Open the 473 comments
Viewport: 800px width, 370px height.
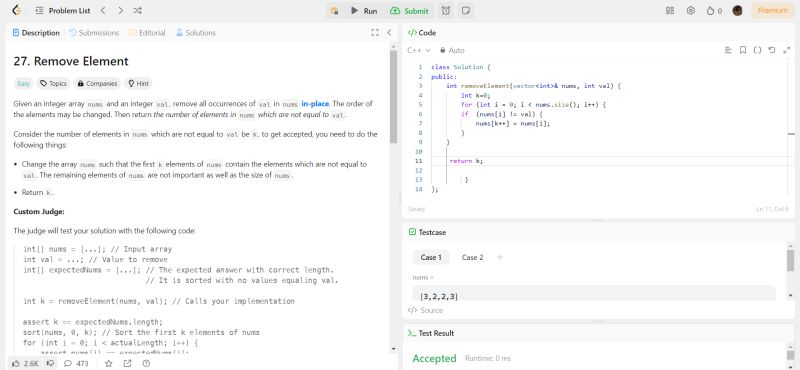[76, 363]
